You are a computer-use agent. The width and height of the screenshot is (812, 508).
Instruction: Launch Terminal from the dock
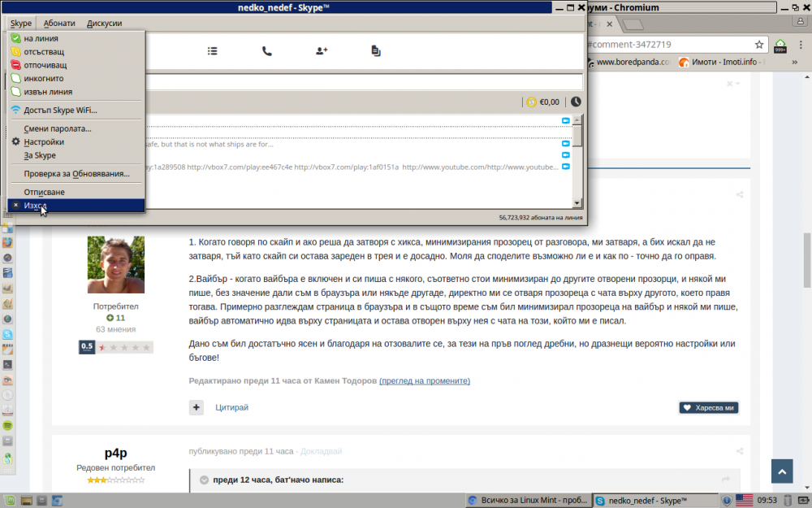pos(7,364)
